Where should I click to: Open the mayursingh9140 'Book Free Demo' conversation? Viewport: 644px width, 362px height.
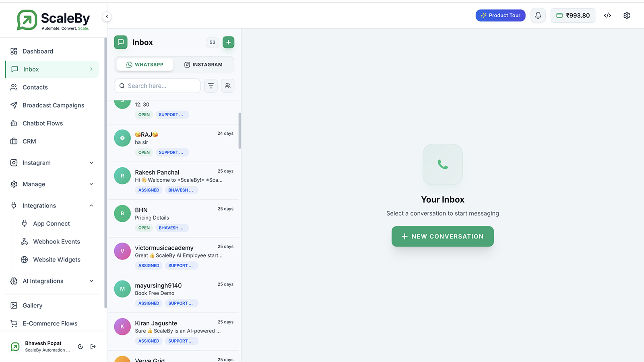pyautogui.click(x=173, y=294)
